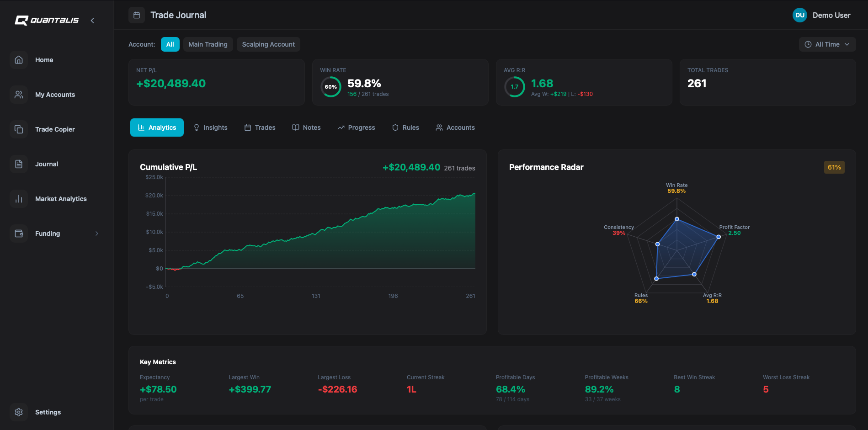Click the Consistency 39% radar label
This screenshot has height=430, width=868.
click(619, 230)
